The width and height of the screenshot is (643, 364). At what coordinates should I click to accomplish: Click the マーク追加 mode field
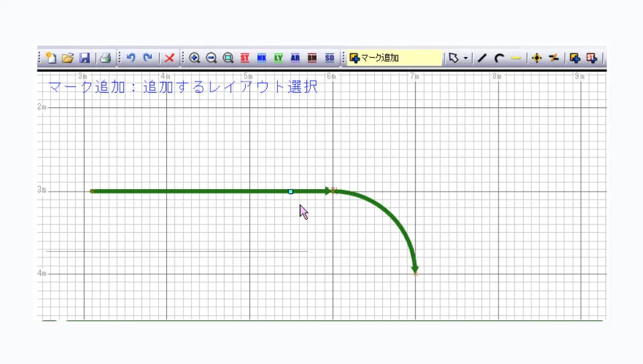click(396, 58)
